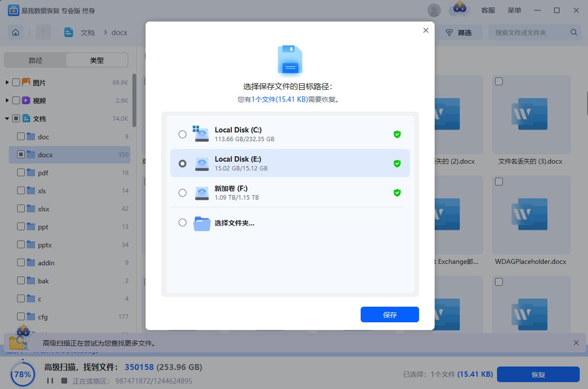Click the search magnifier icon
The height and width of the screenshot is (389, 588).
[x=573, y=32]
